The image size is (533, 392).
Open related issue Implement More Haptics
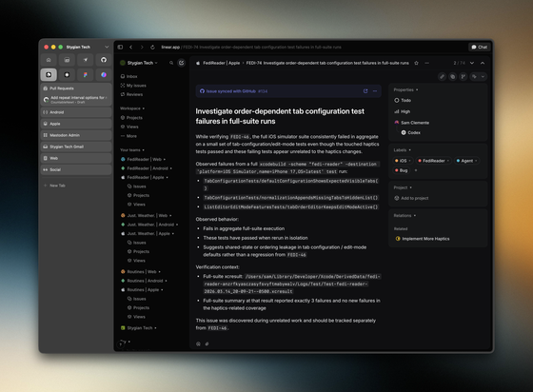click(423, 239)
